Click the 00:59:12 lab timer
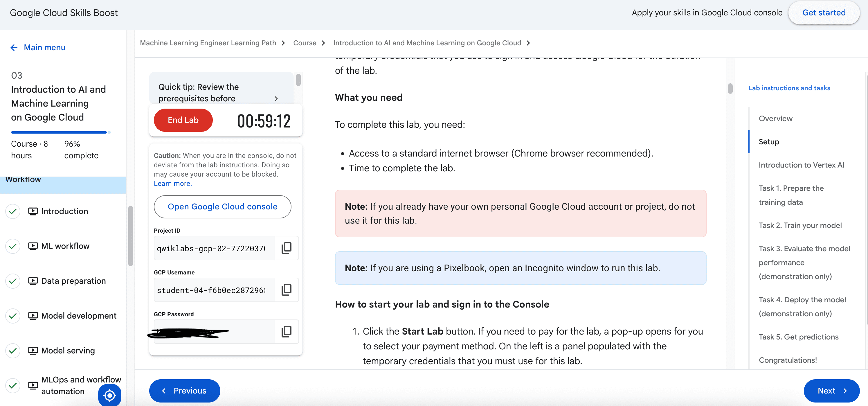The height and width of the screenshot is (406, 868). click(264, 121)
